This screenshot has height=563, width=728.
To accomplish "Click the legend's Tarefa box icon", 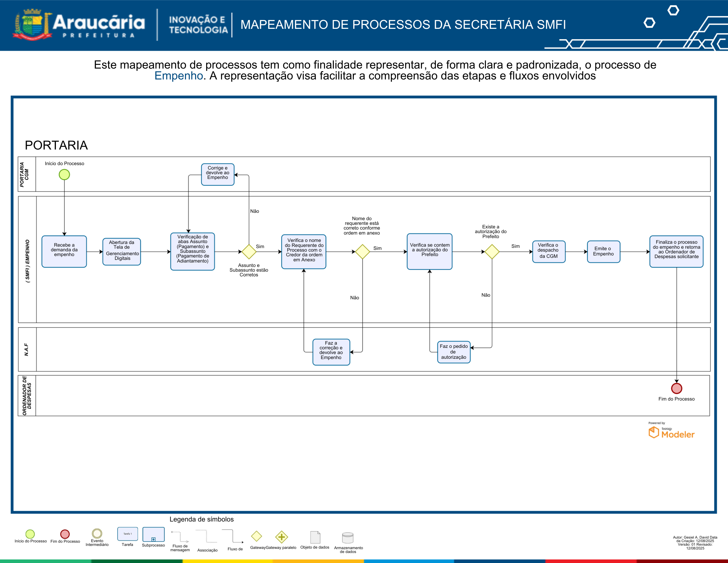I will (127, 534).
